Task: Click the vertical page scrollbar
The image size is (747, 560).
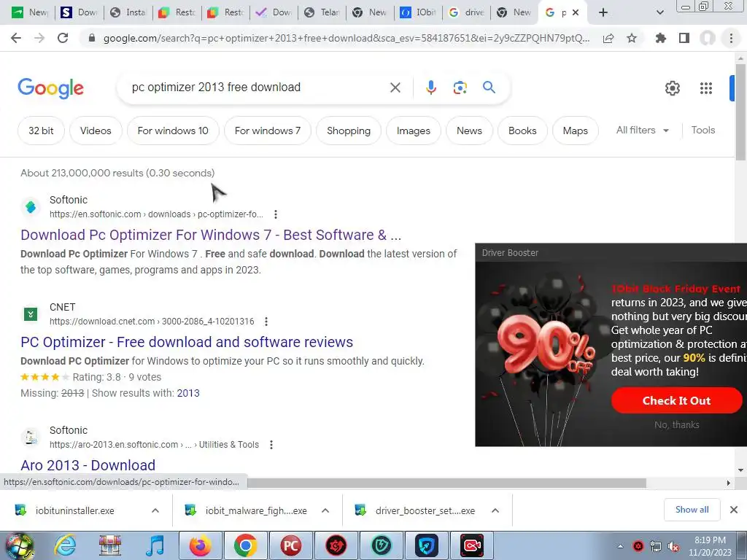Action: click(740, 112)
